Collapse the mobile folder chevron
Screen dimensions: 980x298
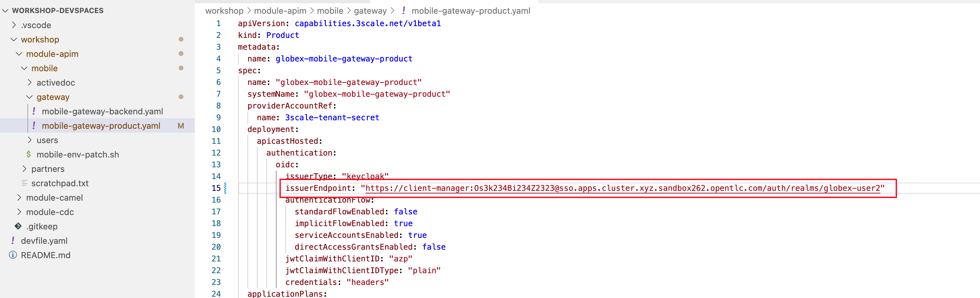(x=24, y=68)
